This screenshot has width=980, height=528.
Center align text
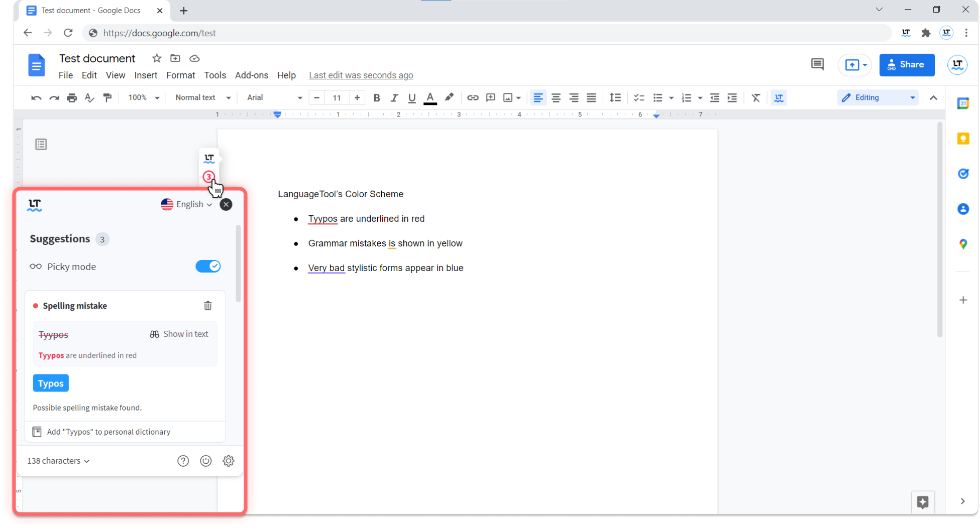click(556, 98)
